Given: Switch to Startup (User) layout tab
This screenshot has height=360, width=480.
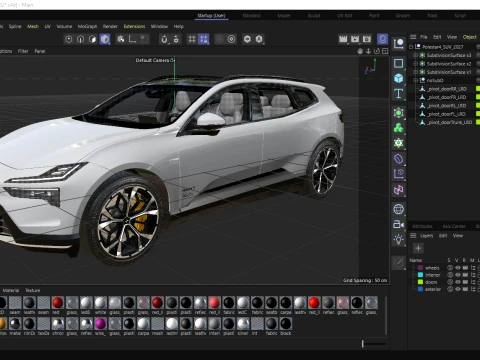Looking at the screenshot, I should click(x=211, y=16).
